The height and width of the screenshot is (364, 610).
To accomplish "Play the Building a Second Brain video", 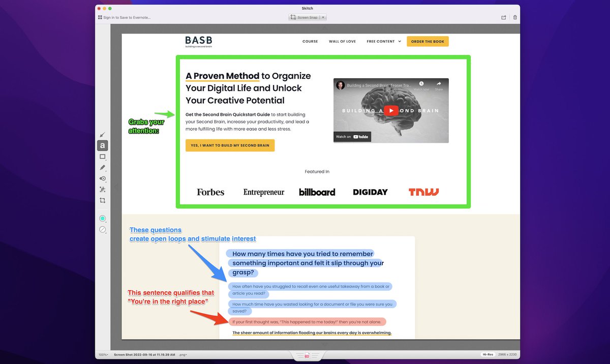I will pyautogui.click(x=391, y=110).
